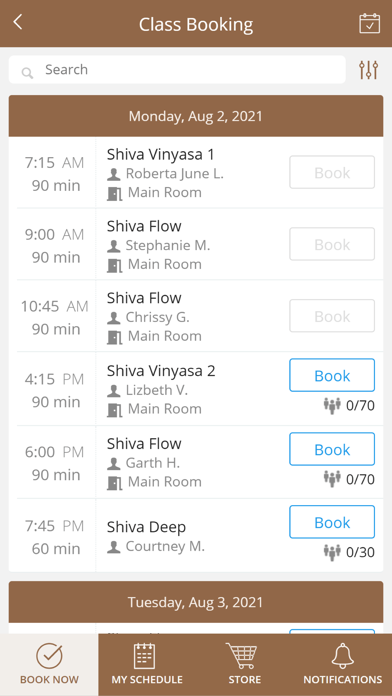Select the Monday, Aug 2, 2021 header
392x696 pixels.
point(196,116)
